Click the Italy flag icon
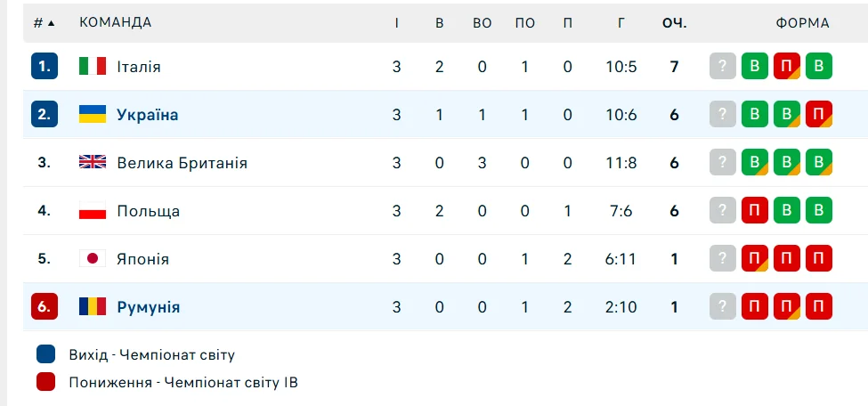 [x=93, y=67]
